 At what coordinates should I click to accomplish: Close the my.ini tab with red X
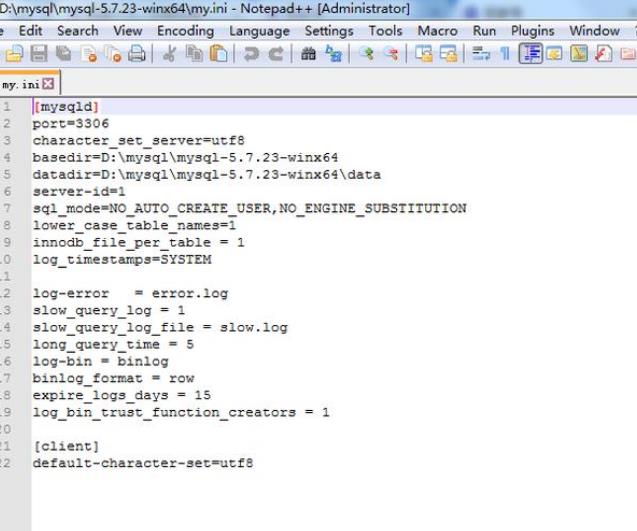pyautogui.click(x=47, y=84)
